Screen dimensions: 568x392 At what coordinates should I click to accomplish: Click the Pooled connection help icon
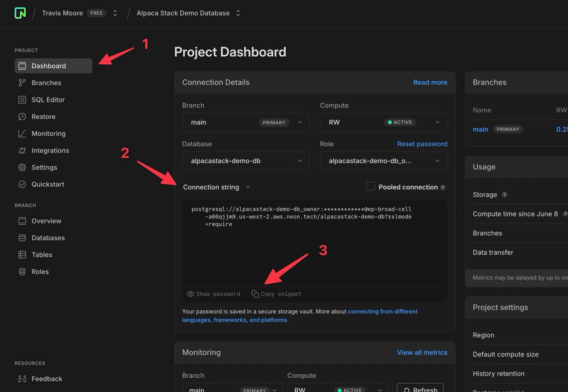click(x=443, y=188)
